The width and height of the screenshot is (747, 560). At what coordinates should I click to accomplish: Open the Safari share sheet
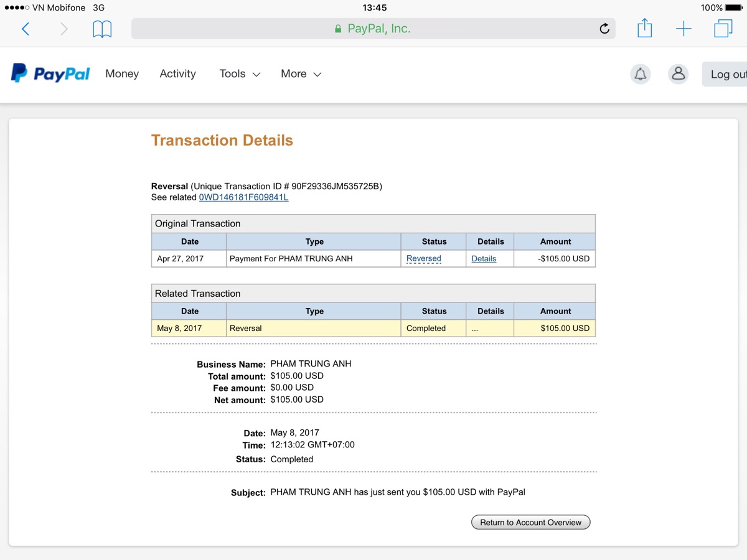tap(644, 28)
